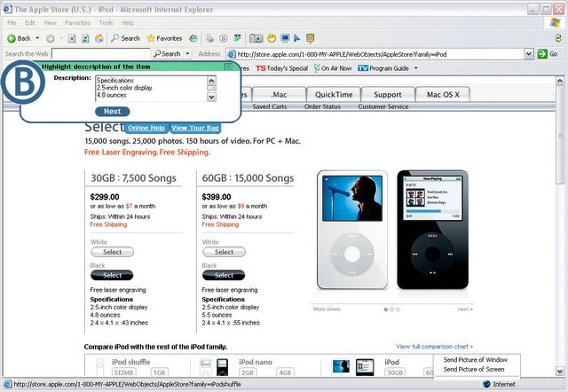Image resolution: width=568 pixels, height=392 pixels.
Task: Click the On Air Now microphone link
Action: point(333,68)
